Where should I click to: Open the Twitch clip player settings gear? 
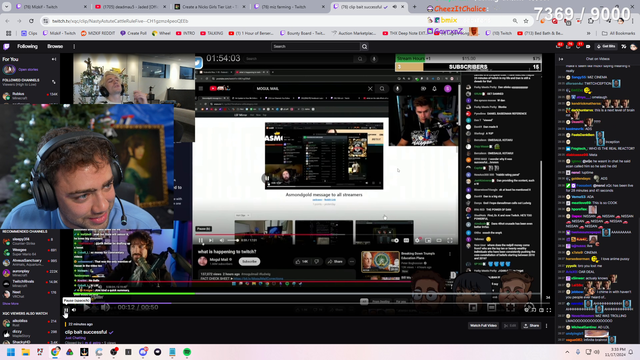pyautogui.click(x=527, y=310)
